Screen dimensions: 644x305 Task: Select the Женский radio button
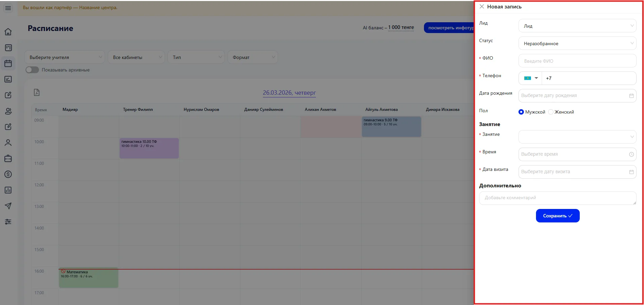pyautogui.click(x=551, y=112)
